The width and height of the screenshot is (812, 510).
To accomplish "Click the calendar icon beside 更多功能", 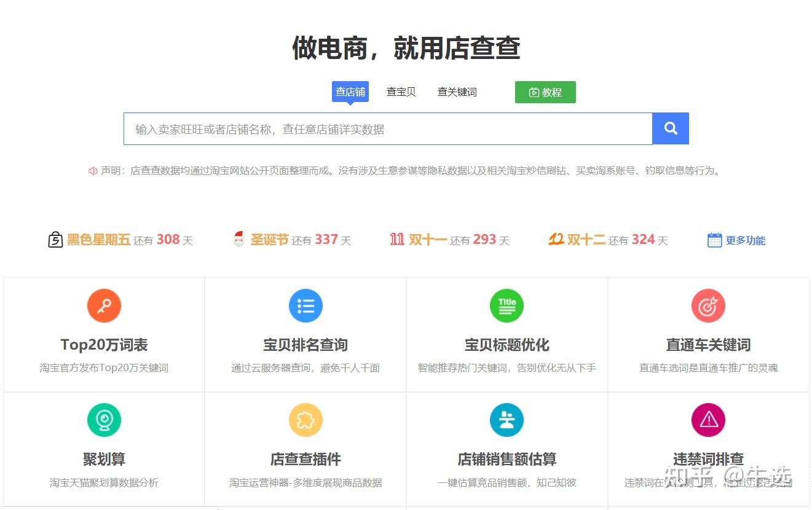I will (x=714, y=240).
